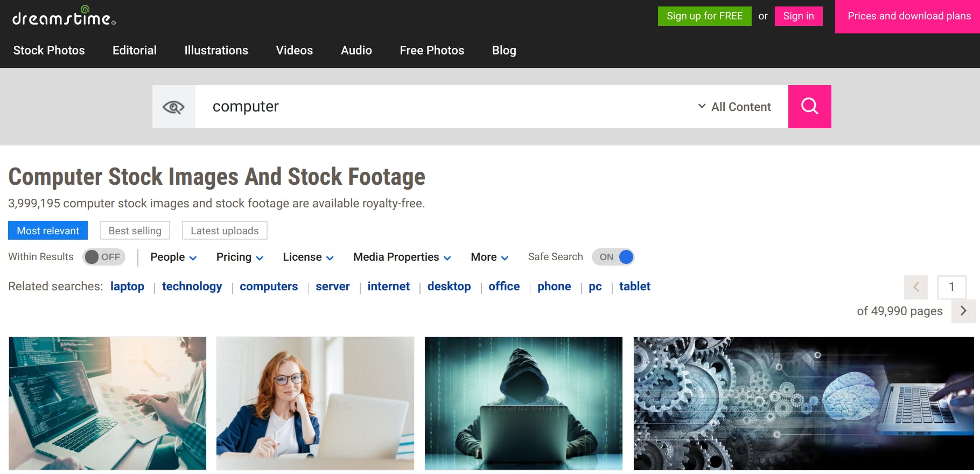The height and width of the screenshot is (474, 980).
Task: Open the gears and brain laptop thumbnail
Action: click(x=803, y=403)
